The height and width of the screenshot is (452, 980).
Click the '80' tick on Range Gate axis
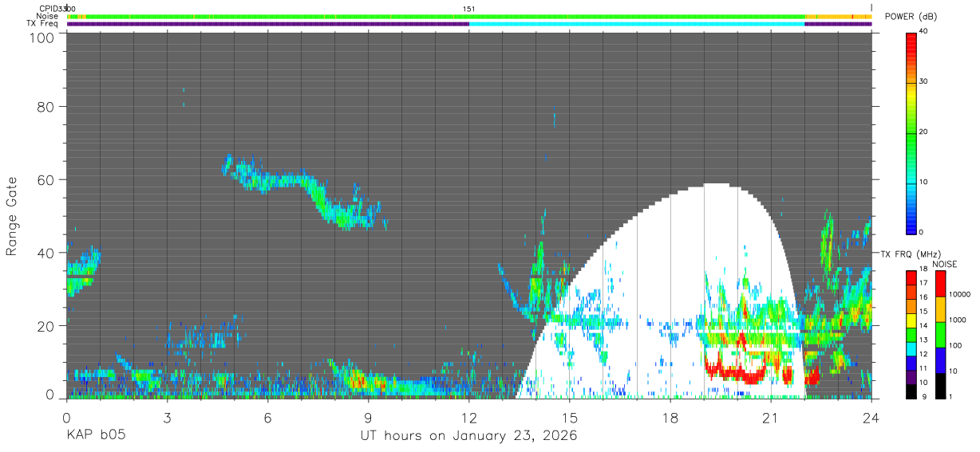tap(45, 106)
